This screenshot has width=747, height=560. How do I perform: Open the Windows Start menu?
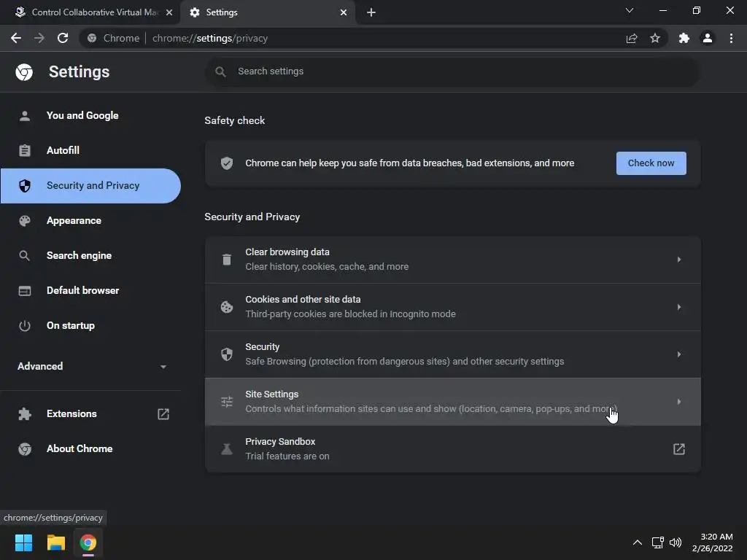tap(23, 542)
